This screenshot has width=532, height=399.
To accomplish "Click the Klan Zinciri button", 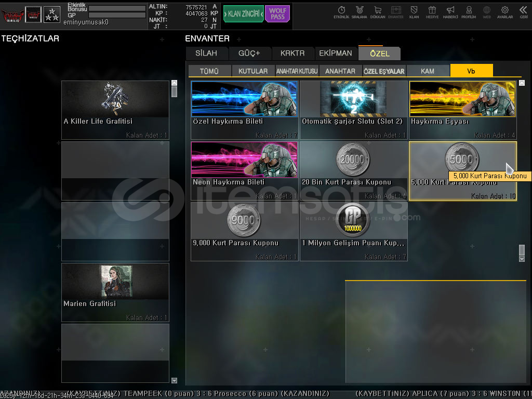I will pos(243,14).
